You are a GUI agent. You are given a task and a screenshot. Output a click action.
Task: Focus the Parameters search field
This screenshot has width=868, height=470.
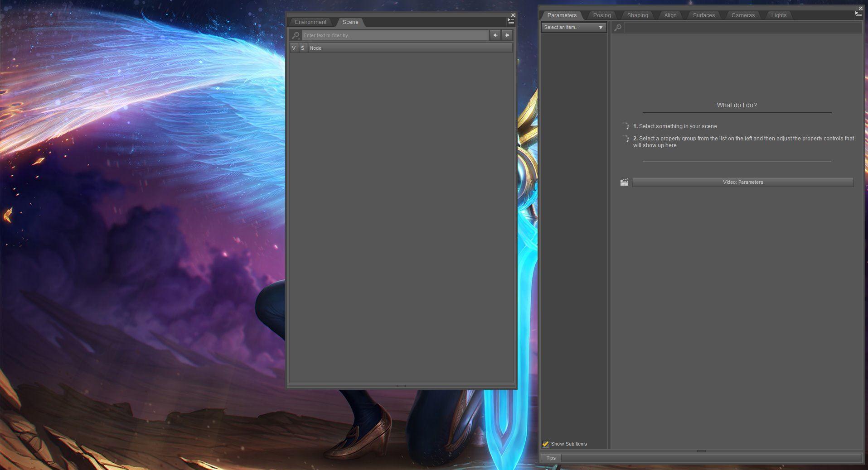pos(742,28)
